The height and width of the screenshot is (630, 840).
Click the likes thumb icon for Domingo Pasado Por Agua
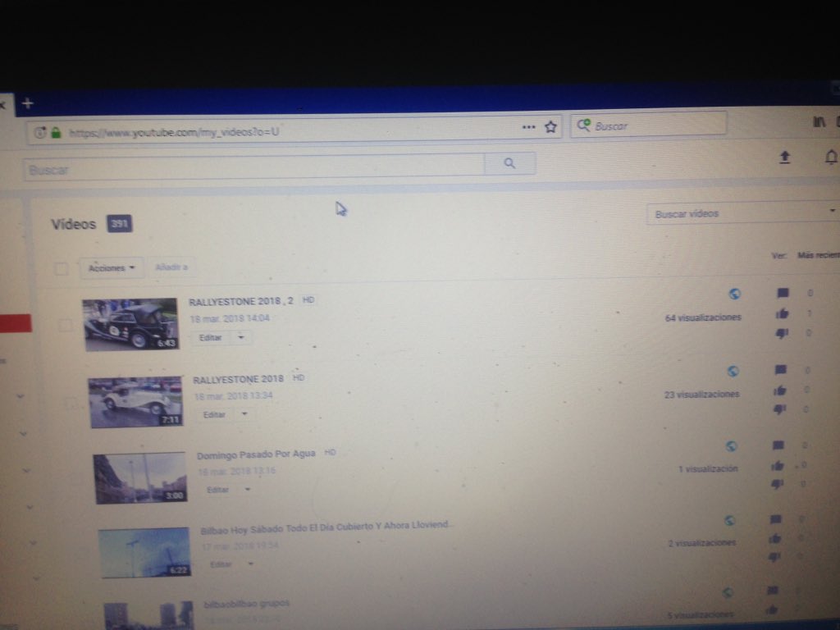tap(778, 466)
